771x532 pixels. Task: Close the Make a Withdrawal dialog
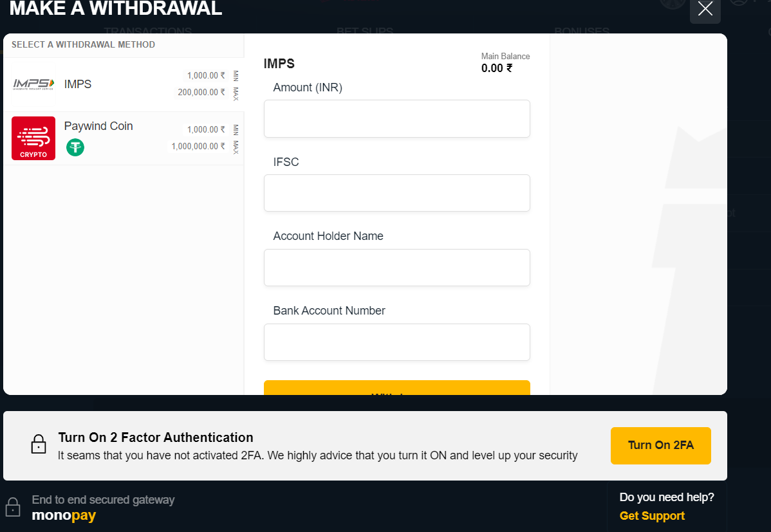(x=705, y=9)
